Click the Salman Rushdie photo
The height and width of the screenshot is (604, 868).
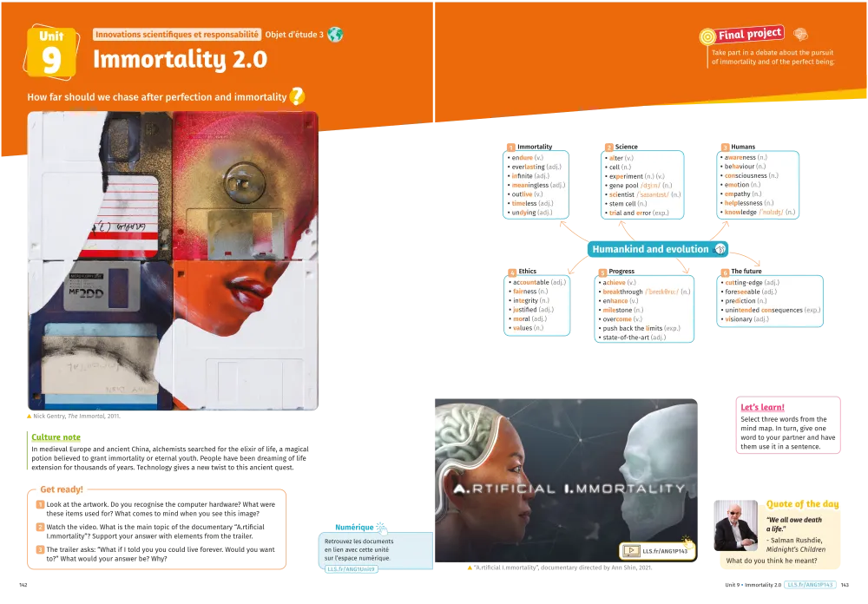point(735,526)
